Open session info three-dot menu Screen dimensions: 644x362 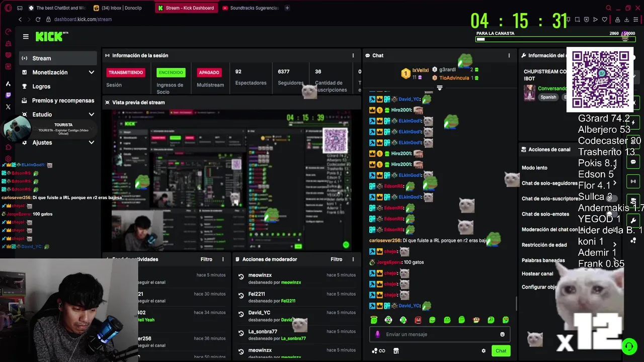[353, 55]
